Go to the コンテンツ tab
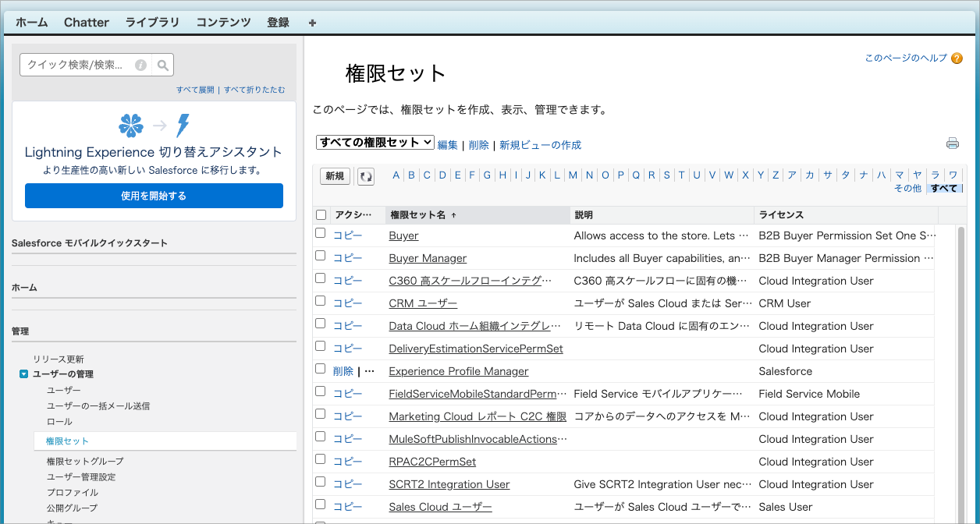This screenshot has width=980, height=524. (x=224, y=23)
